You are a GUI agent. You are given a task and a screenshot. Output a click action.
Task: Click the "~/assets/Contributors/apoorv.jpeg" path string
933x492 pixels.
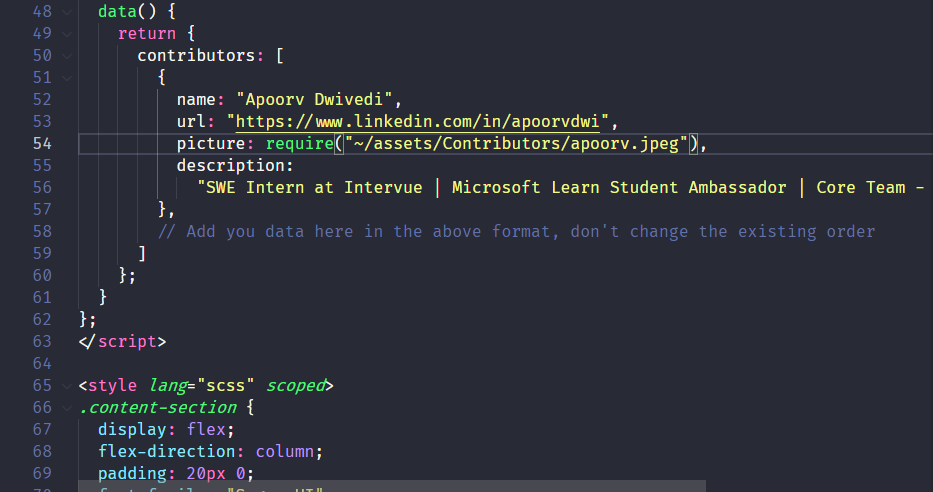point(516,143)
